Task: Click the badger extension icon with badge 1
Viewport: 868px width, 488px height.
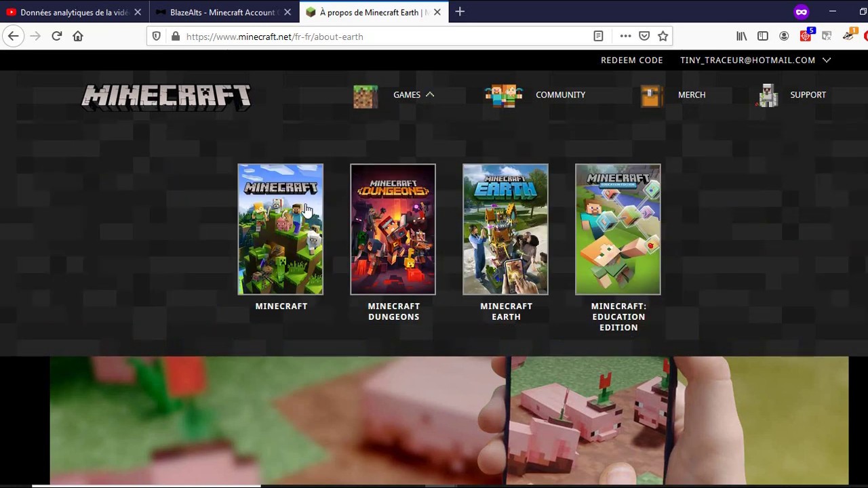Action: 849,36
